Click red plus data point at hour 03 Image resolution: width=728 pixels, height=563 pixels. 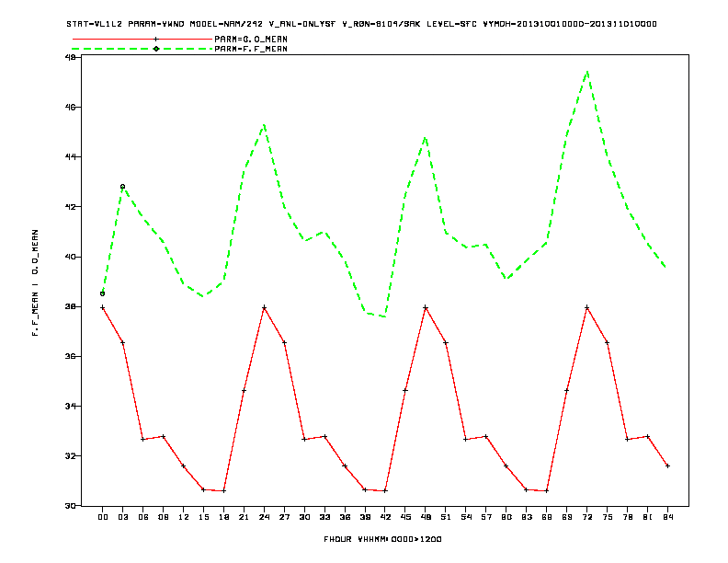pyautogui.click(x=122, y=343)
